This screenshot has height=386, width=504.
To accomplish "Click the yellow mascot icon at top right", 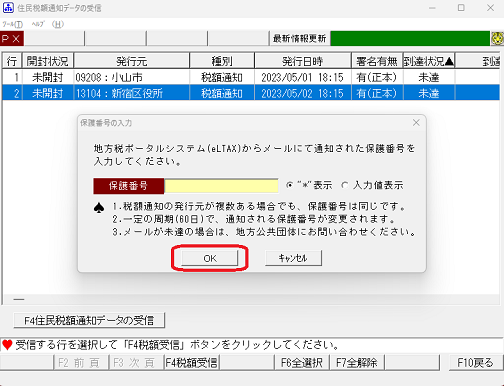I will point(497,39).
